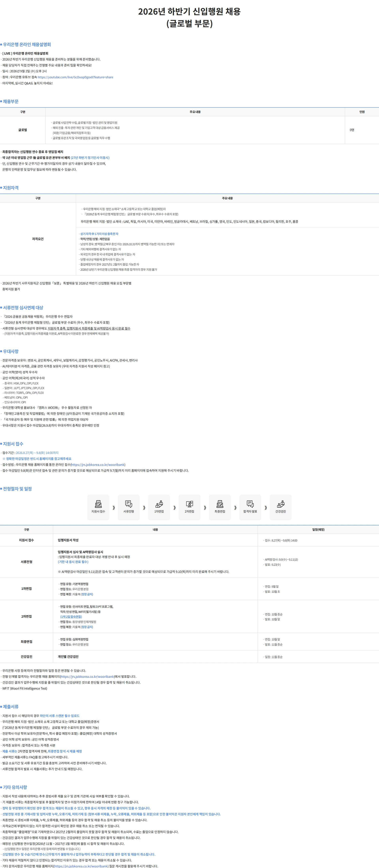The width and height of the screenshot is (379, 868).
Task: Click the 하단의 서류 스캔본 필수 업로드 blue text
Action: (60, 716)
